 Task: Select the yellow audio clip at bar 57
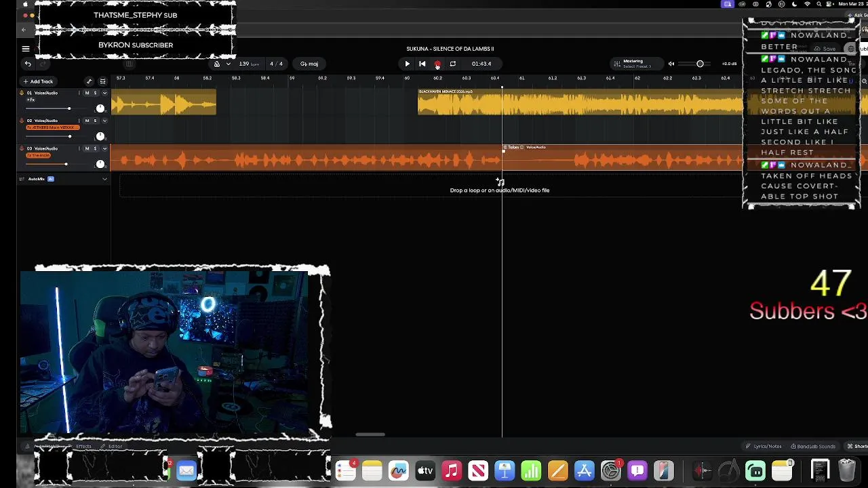(x=163, y=102)
